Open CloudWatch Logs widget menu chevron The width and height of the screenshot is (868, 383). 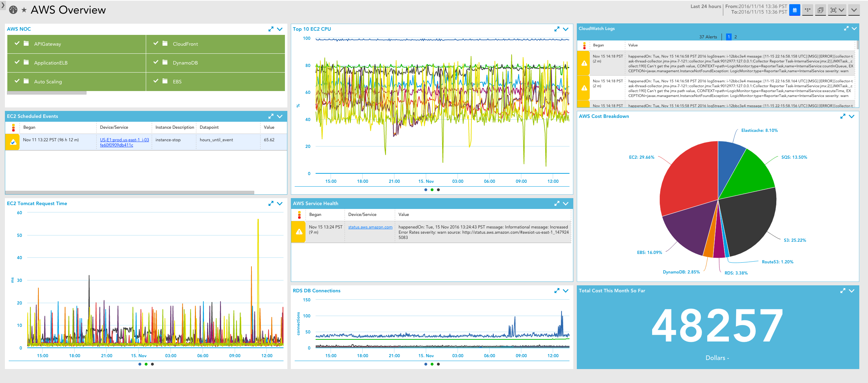tap(854, 29)
